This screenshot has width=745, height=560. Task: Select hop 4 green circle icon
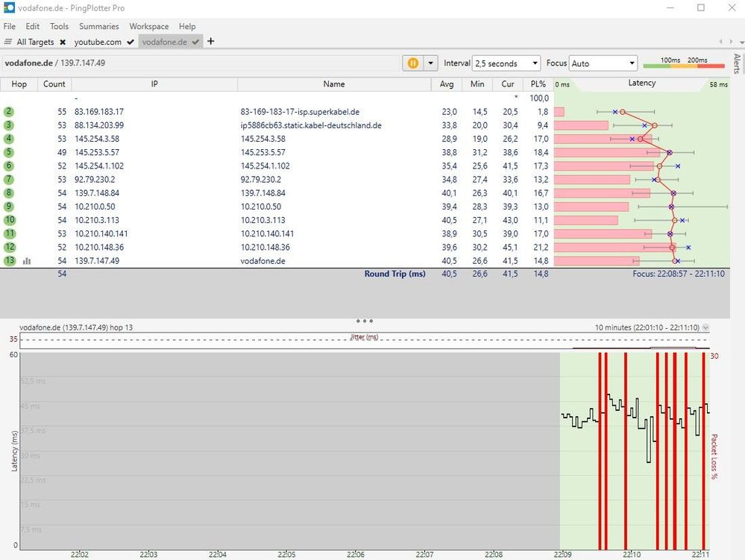tap(9, 139)
